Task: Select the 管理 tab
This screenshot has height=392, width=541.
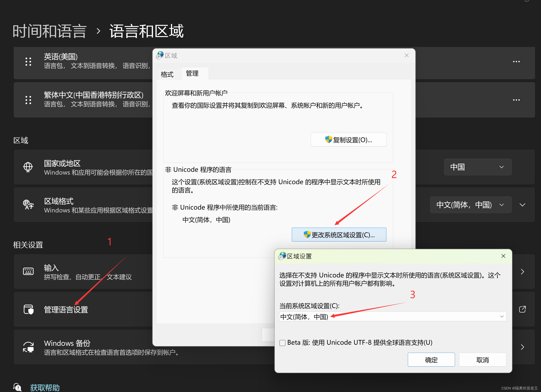Action: pyautogui.click(x=192, y=73)
